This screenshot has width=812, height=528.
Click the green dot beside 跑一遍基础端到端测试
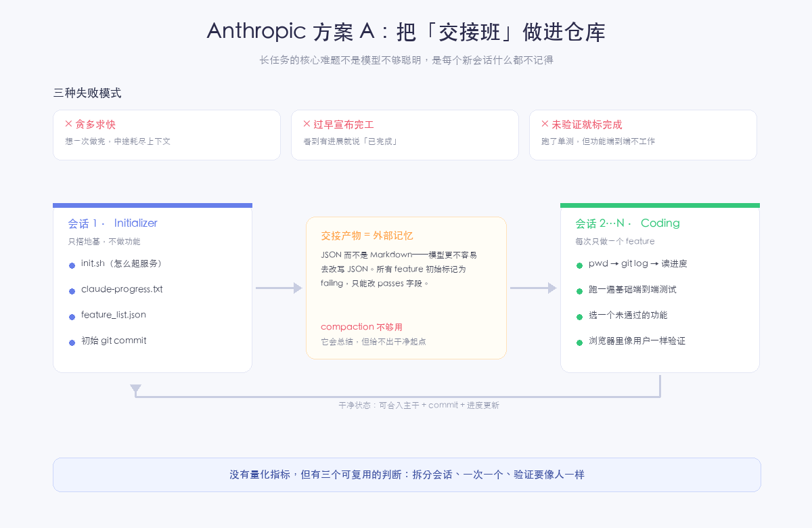579,291
